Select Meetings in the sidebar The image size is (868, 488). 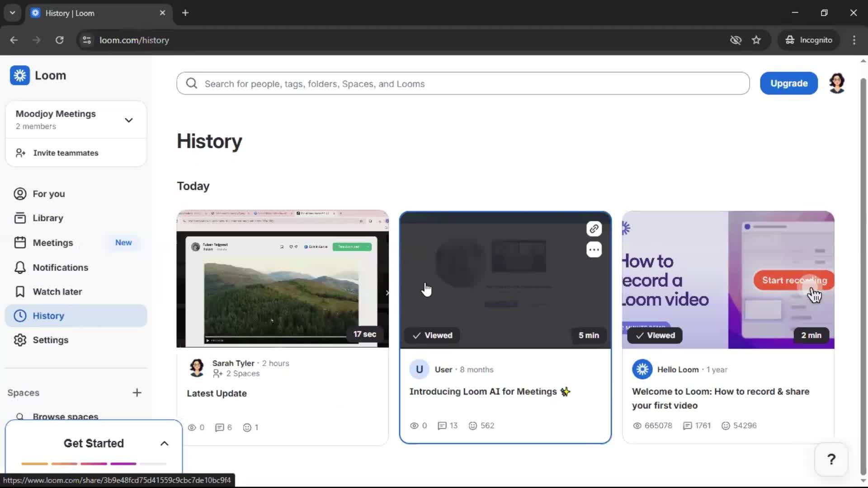54,242
